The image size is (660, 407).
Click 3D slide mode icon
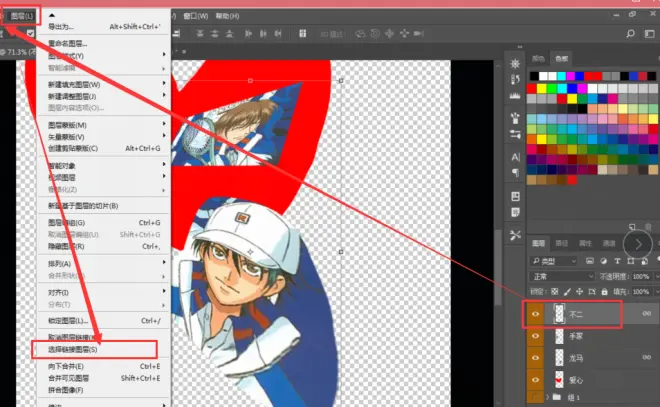404,34
